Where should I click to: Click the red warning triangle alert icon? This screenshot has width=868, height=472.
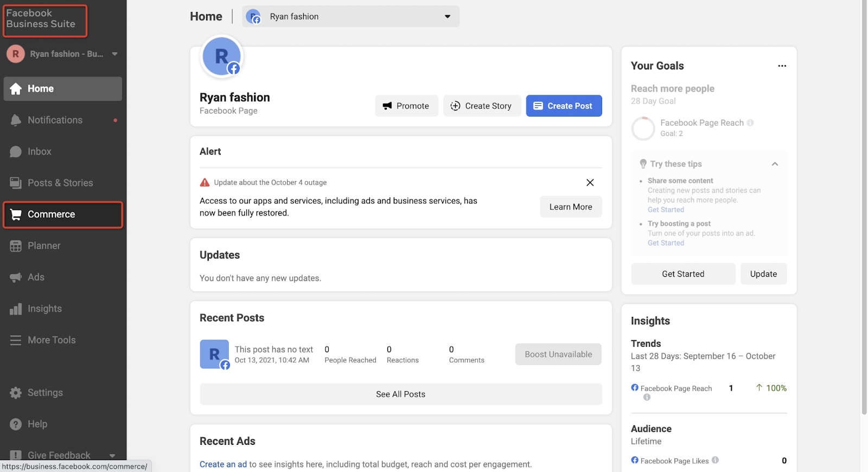pyautogui.click(x=205, y=183)
